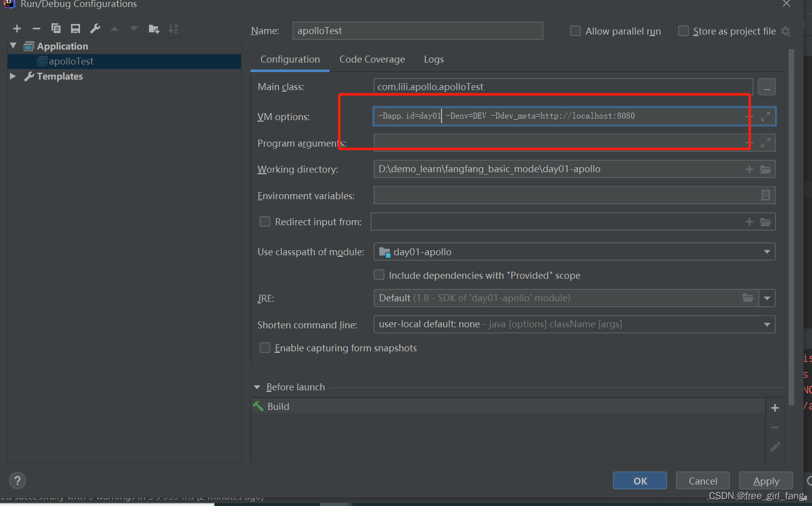Expand the Templates tree node
The image size is (812, 506).
[x=13, y=76]
